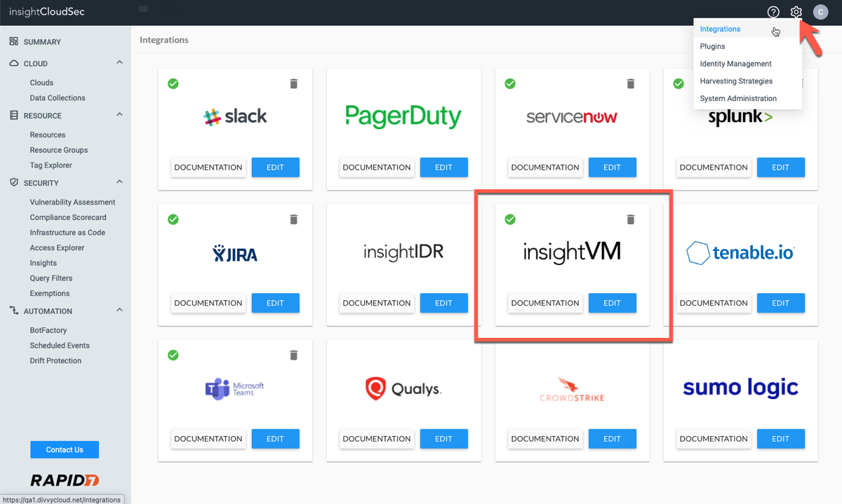
Task: Click the Automation section icon
Action: [x=14, y=311]
